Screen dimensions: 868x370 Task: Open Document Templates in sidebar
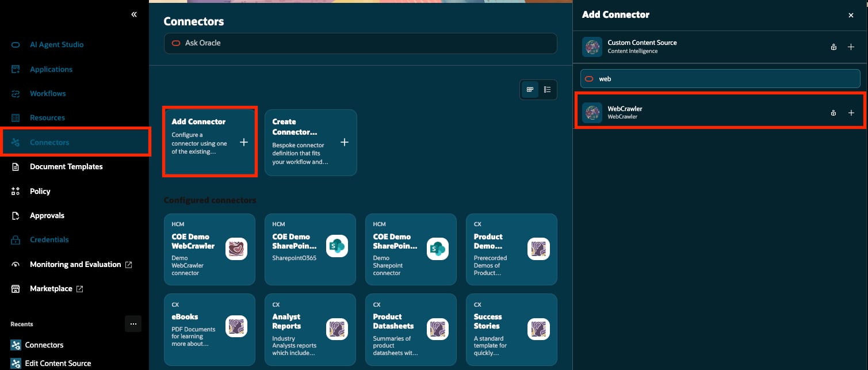[66, 166]
